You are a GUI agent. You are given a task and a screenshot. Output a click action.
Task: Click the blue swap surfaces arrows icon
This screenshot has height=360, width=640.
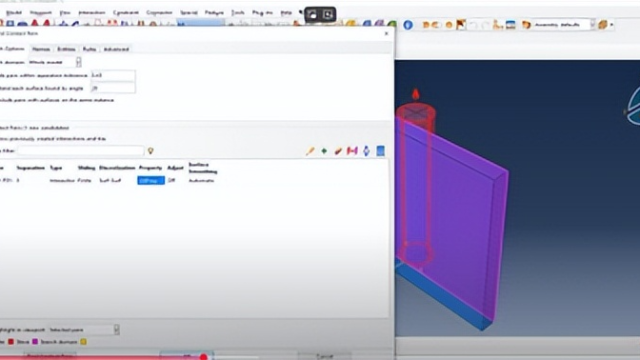[366, 151]
